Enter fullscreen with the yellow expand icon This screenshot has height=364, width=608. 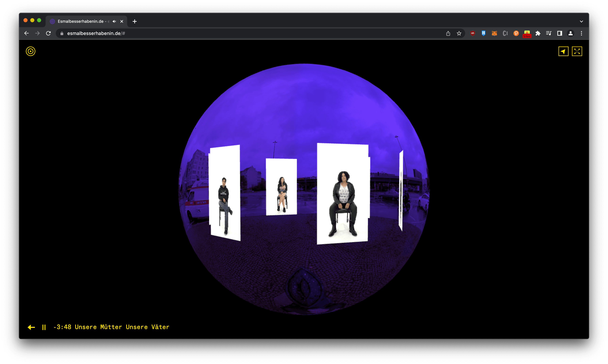(577, 51)
